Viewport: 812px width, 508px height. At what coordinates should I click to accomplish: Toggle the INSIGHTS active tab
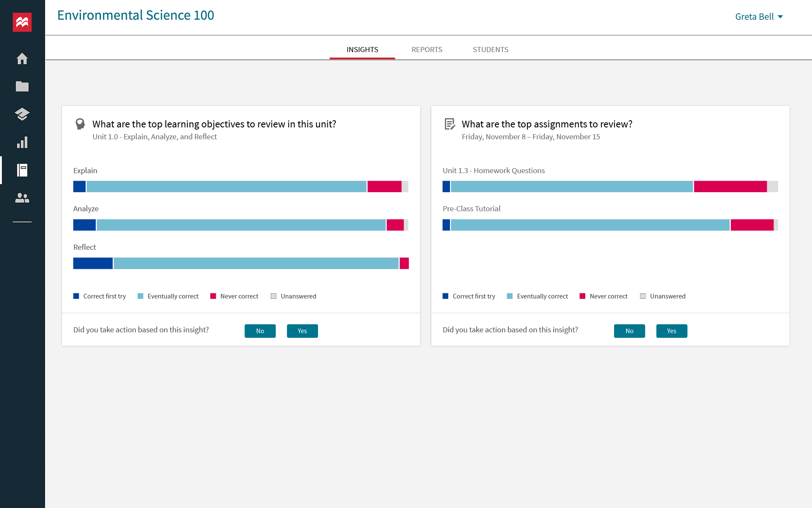tap(361, 49)
